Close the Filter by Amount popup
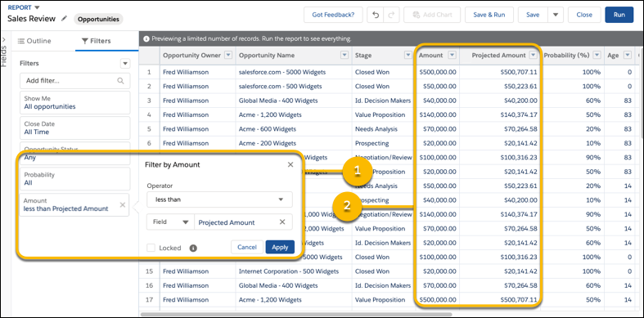644x318 pixels. click(x=290, y=164)
